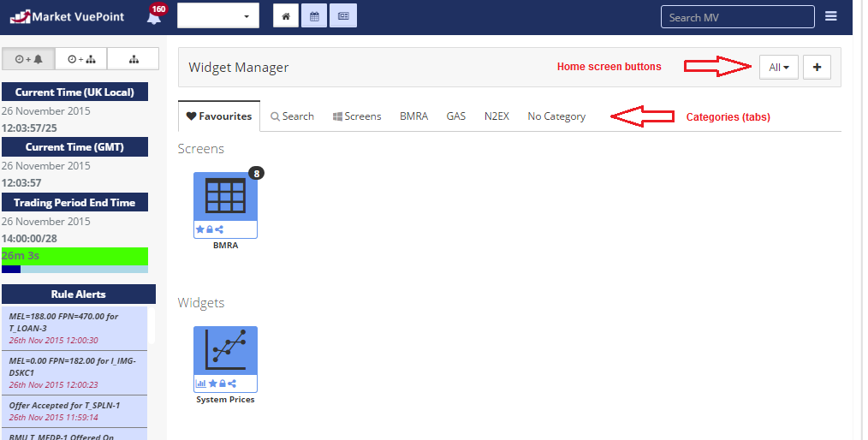Open the Offer Accepted for T_SPLN-1 alert
Screen dimensions: 868x440
click(74, 411)
